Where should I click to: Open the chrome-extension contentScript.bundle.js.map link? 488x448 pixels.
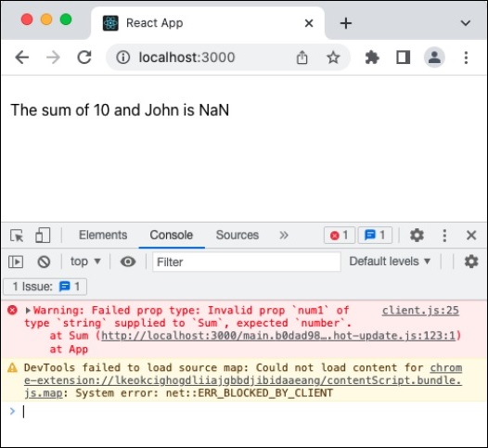click(243, 380)
